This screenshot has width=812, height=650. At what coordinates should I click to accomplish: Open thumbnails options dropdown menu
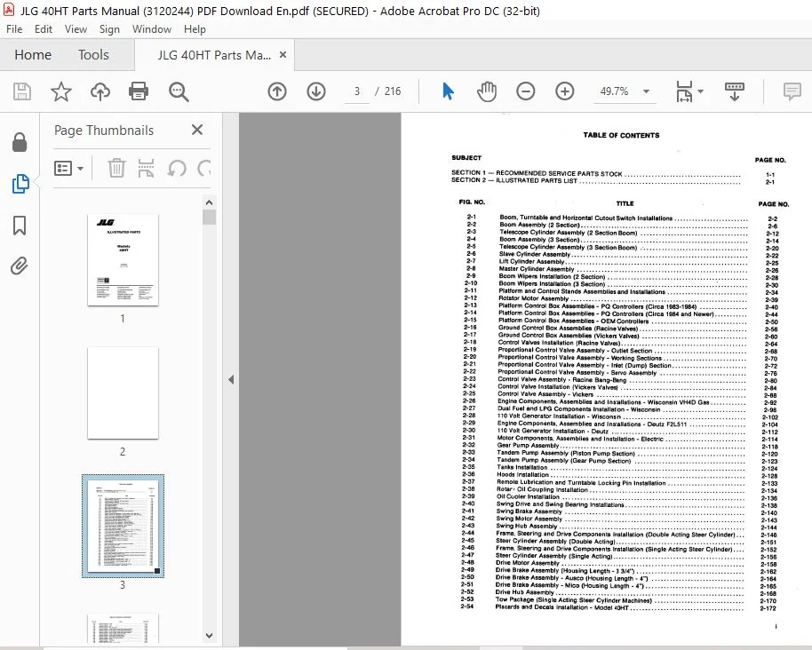(x=69, y=168)
